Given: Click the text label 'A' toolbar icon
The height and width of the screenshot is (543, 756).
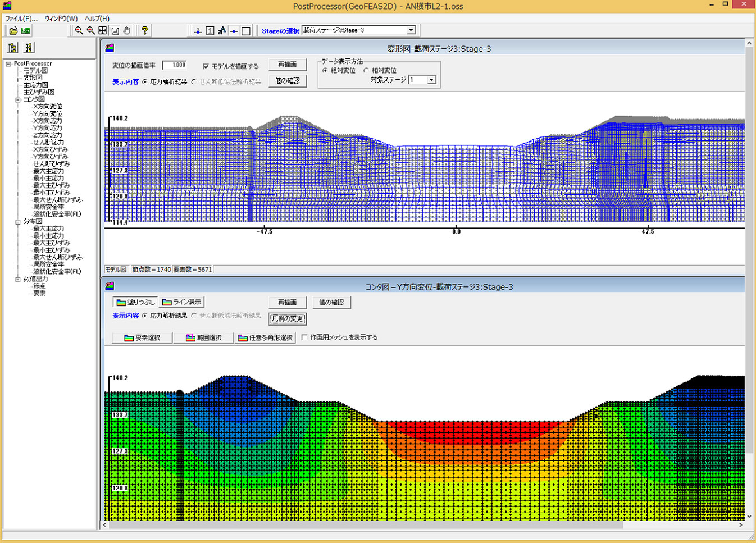Looking at the screenshot, I should tap(222, 31).
